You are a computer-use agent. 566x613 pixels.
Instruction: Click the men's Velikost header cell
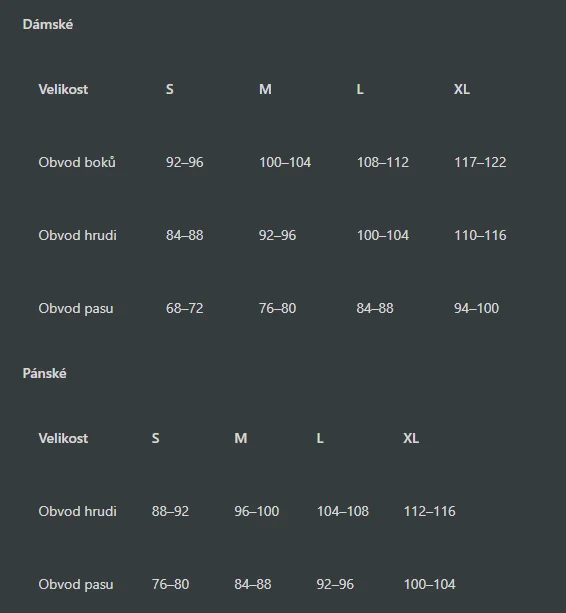pyautogui.click(x=63, y=438)
